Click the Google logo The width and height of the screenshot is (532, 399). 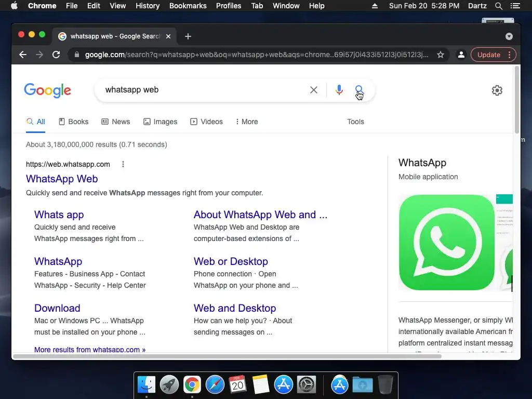47,90
